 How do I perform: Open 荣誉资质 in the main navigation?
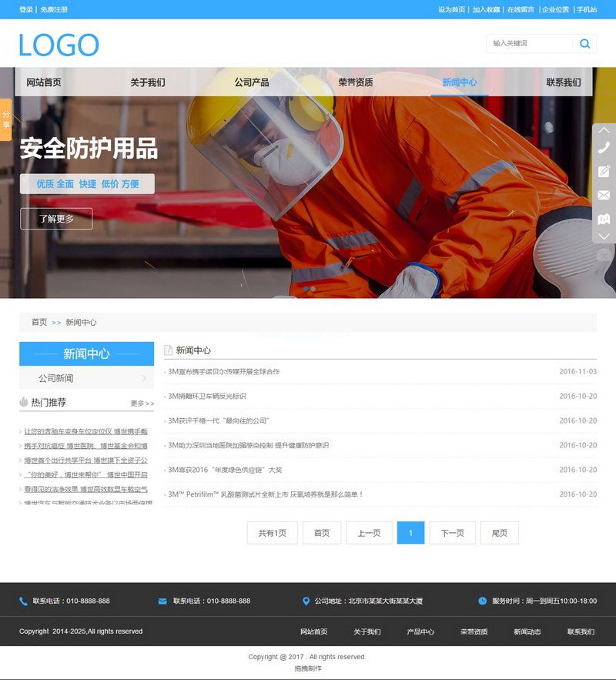(x=356, y=82)
